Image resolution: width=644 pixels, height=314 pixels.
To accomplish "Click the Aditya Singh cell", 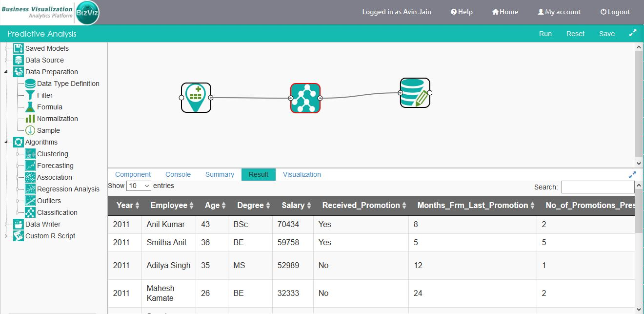I will tap(169, 266).
